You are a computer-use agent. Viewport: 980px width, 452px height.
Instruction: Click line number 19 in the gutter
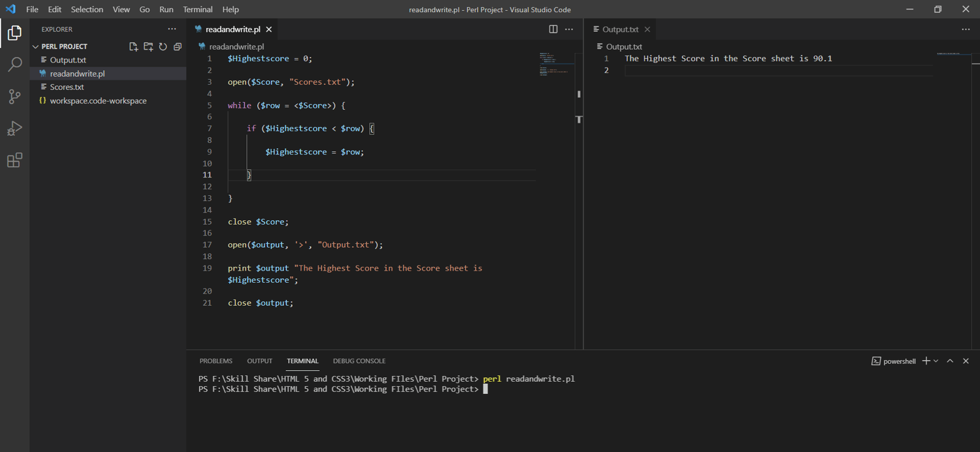coord(207,268)
